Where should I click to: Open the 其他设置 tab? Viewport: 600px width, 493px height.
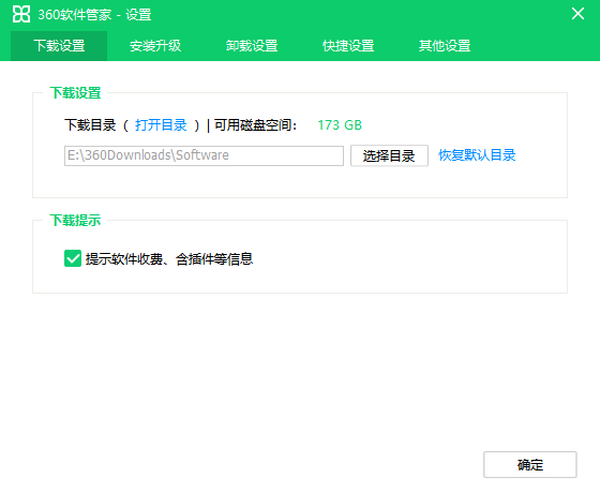(444, 46)
